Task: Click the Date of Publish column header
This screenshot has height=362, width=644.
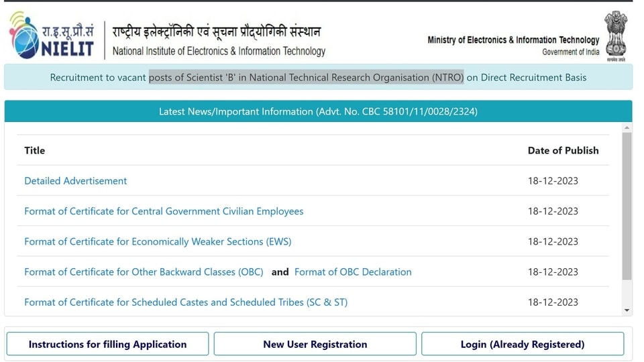Action: (563, 150)
